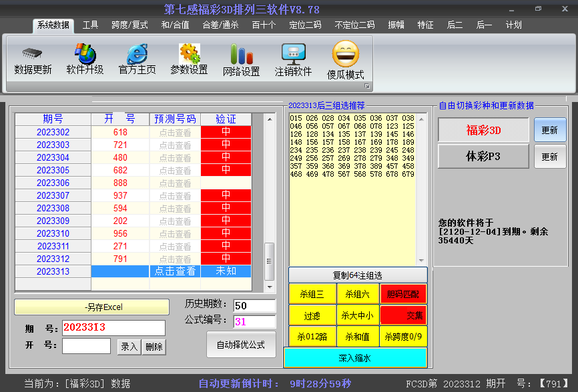578x392 pixels.
Task: Focus the 历史期数 field showing 50
Action: pyautogui.click(x=254, y=305)
